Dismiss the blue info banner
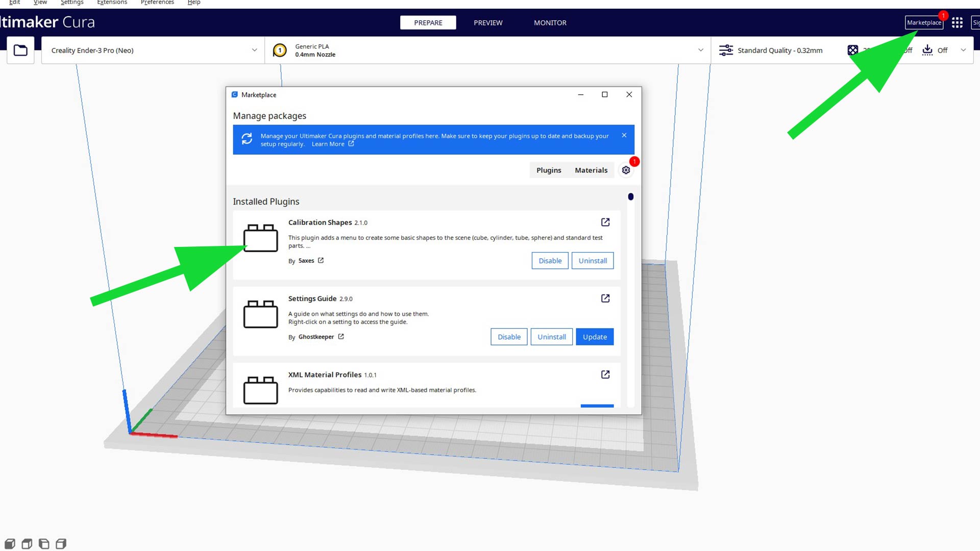 (624, 135)
